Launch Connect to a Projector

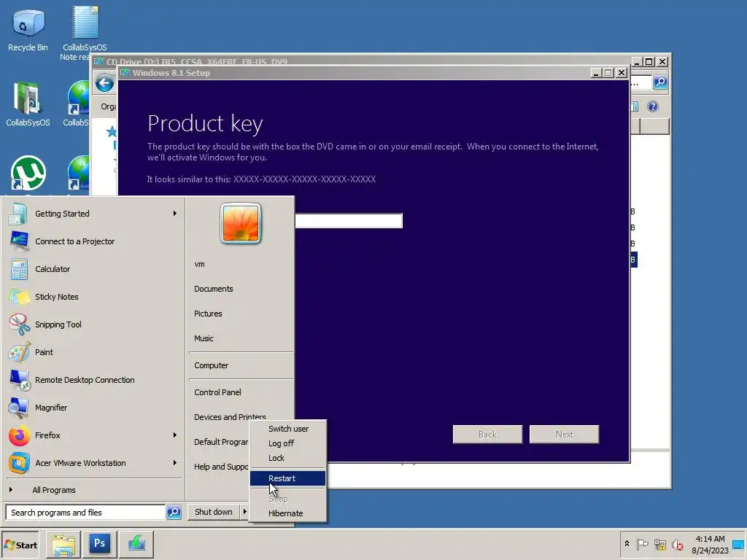pos(93,241)
